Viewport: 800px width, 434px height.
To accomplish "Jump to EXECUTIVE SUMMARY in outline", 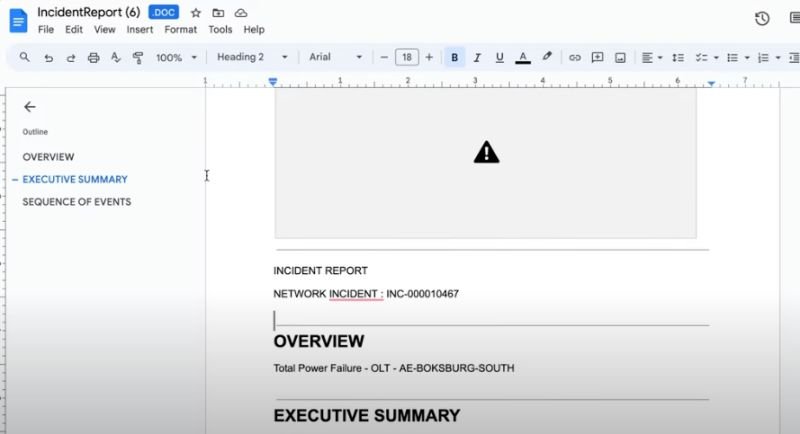I will click(75, 180).
